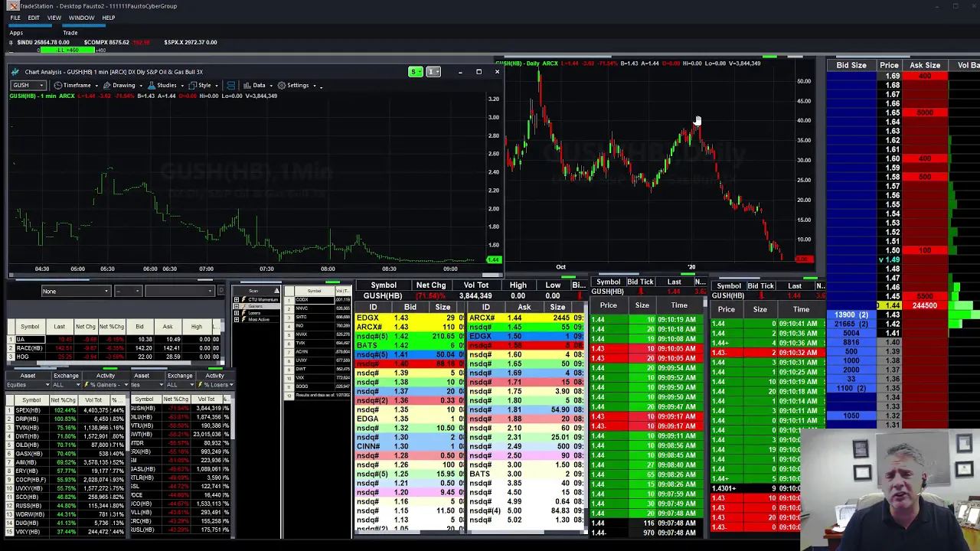Viewport: 980px width, 551px height.
Task: Expand the Losers scan tree node
Action: click(237, 312)
